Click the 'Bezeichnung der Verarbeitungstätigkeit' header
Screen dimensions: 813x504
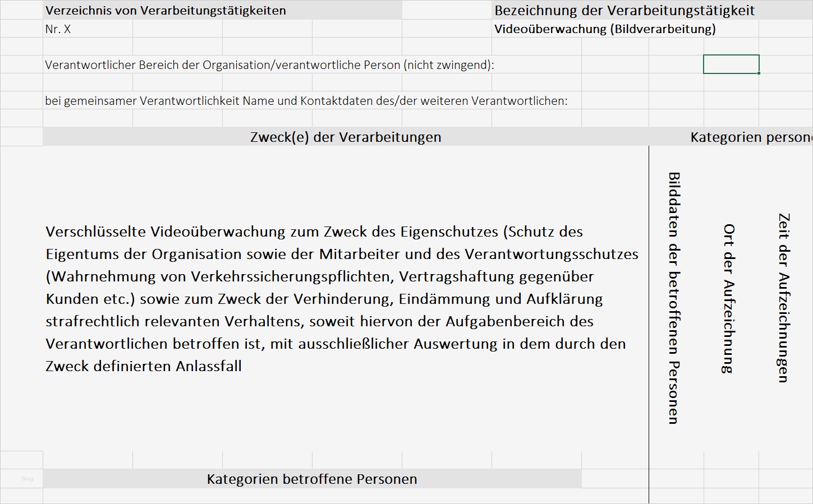coord(623,10)
